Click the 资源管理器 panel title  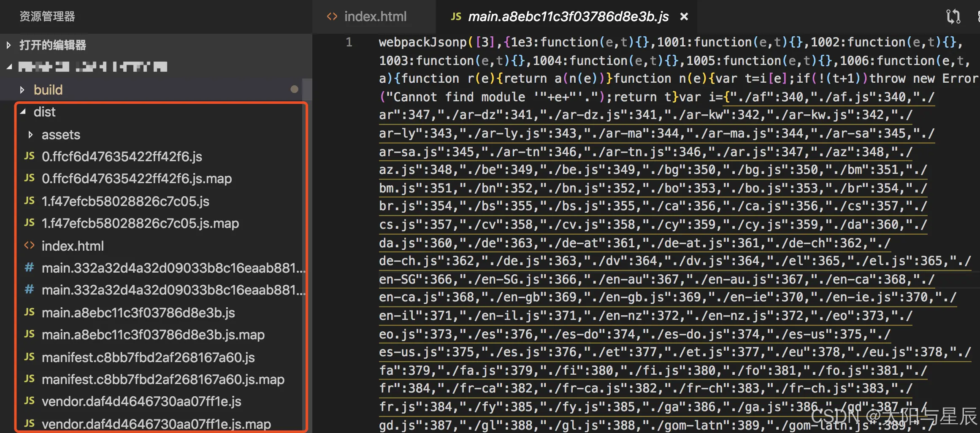click(x=47, y=16)
